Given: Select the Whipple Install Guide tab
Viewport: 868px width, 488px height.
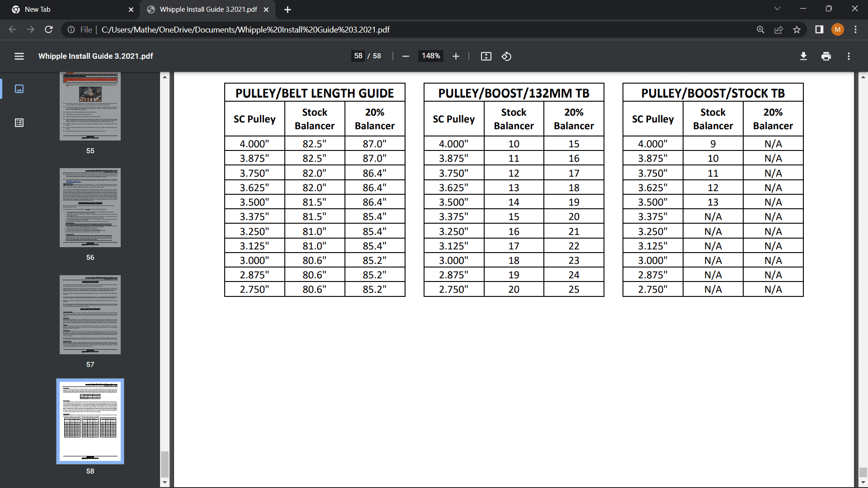Looking at the screenshot, I should point(208,9).
